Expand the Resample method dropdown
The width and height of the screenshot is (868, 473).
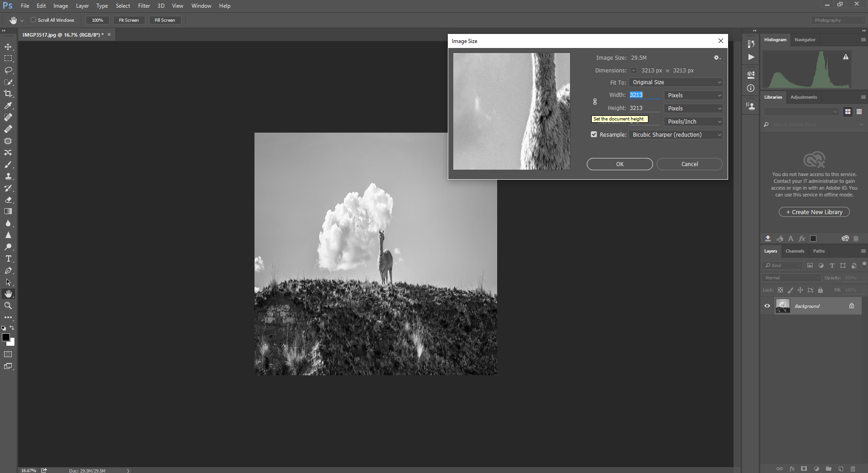[x=675, y=135]
